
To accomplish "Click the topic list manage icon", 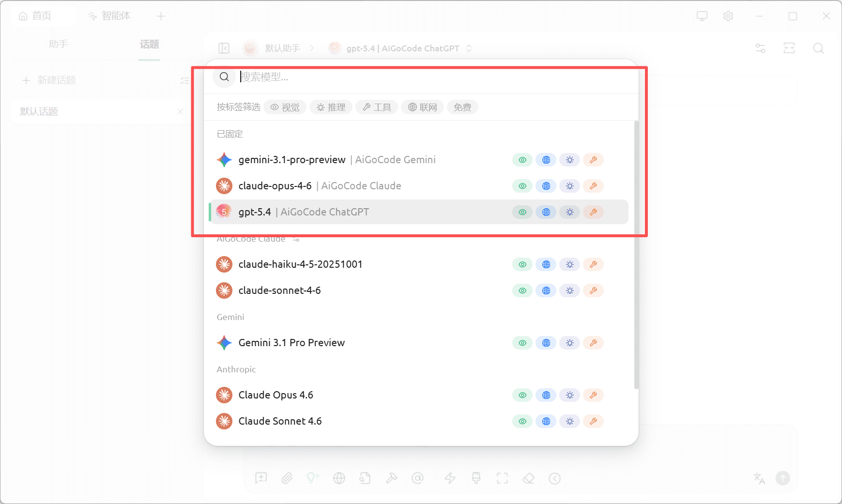I will [x=184, y=80].
